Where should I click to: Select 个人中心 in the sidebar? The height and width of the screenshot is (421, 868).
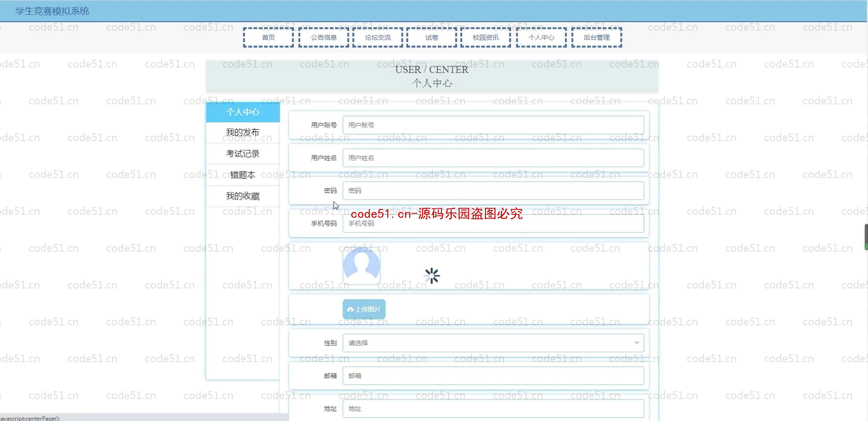tap(243, 112)
